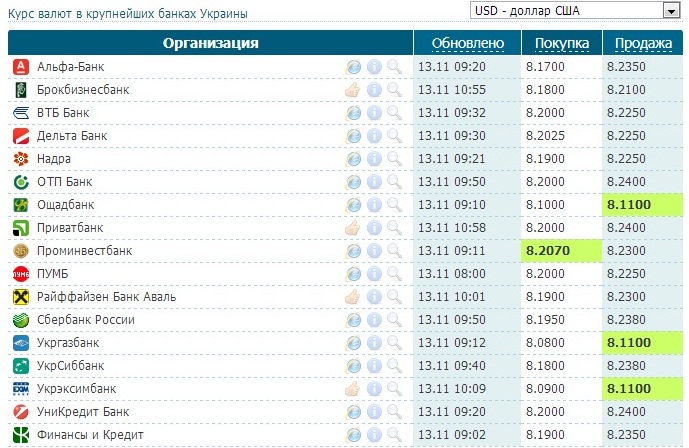Show info icon for Альфа-Банк
689x448 pixels.
pos(374,67)
